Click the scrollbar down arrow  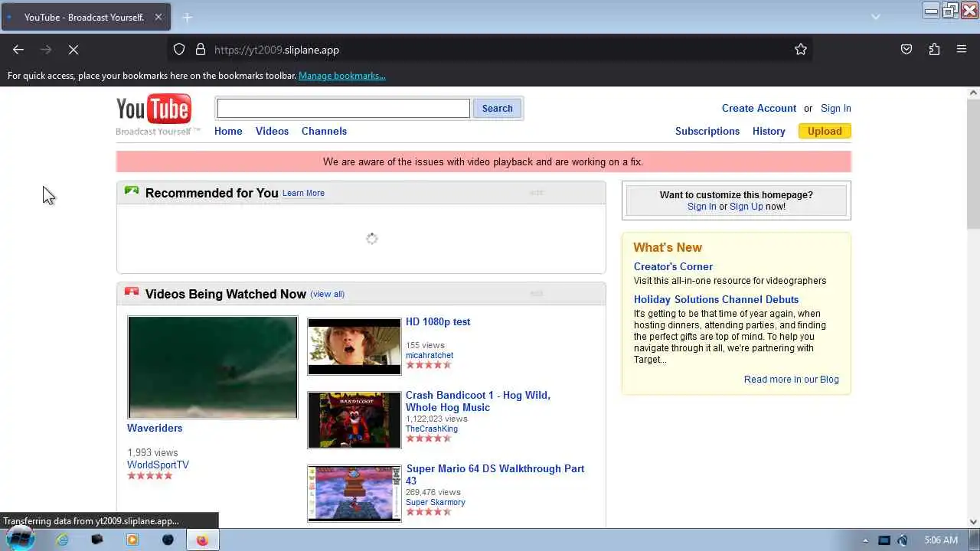973,522
